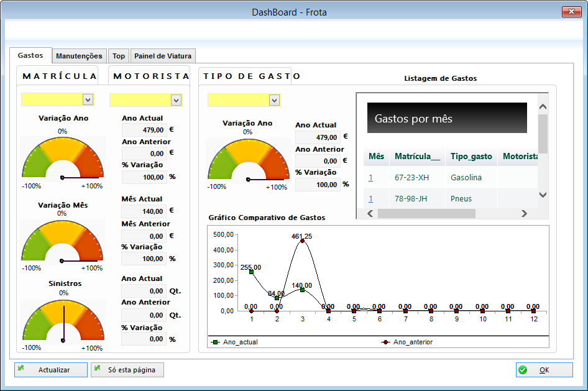Click the Ano Actual Qt. field for Sinistros

point(144,291)
